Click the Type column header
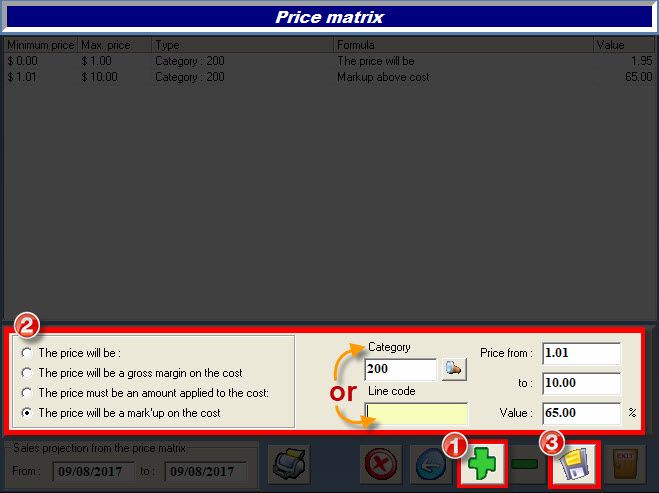The height and width of the screenshot is (493, 659). click(242, 45)
